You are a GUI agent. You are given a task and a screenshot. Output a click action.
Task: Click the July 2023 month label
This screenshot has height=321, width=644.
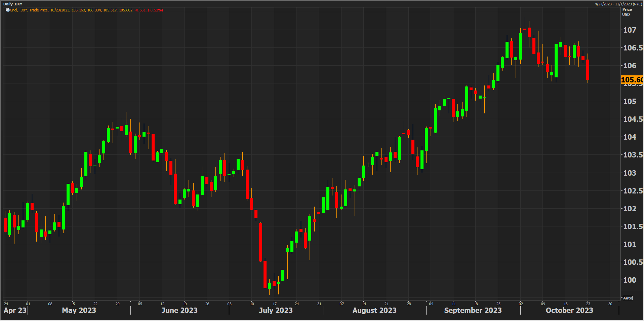click(276, 310)
